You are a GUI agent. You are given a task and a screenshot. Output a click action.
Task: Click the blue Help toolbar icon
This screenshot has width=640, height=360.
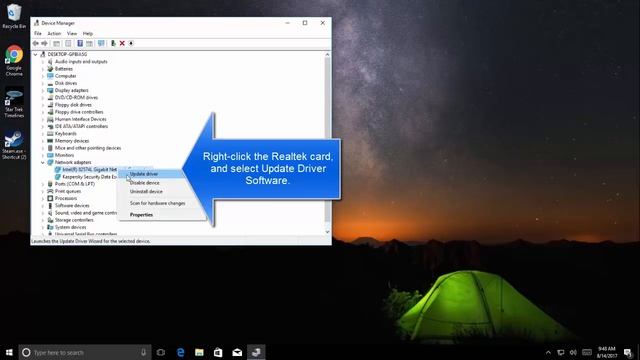coord(80,43)
